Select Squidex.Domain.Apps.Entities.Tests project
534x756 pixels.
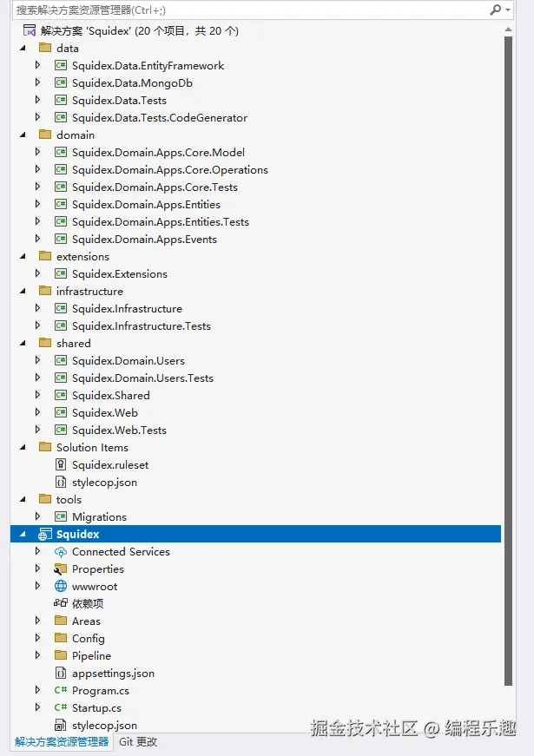pos(161,222)
